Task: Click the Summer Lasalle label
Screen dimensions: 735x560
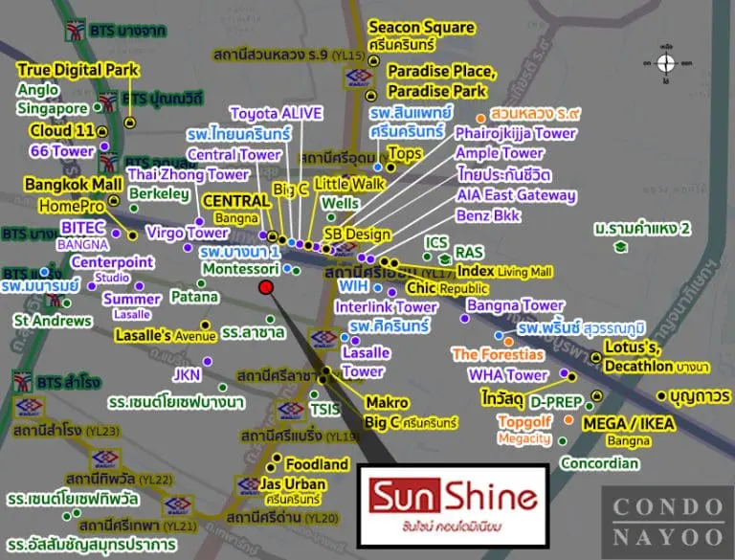Action: (132, 306)
